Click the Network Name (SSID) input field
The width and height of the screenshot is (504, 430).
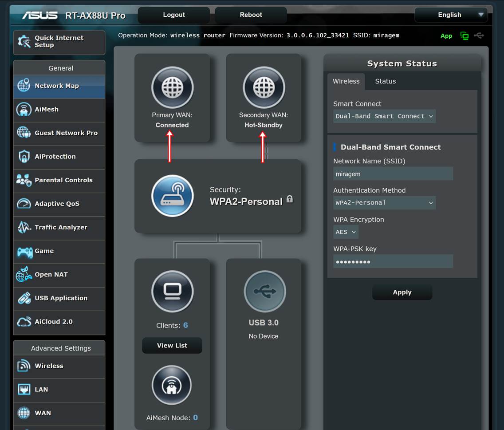click(393, 174)
